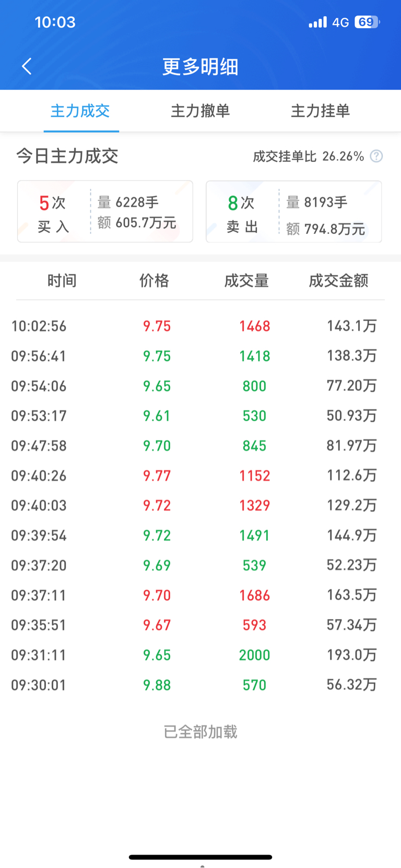This screenshot has height=868, width=401.
Task: Select the 09:56:41 trade time
Action: click(x=39, y=356)
